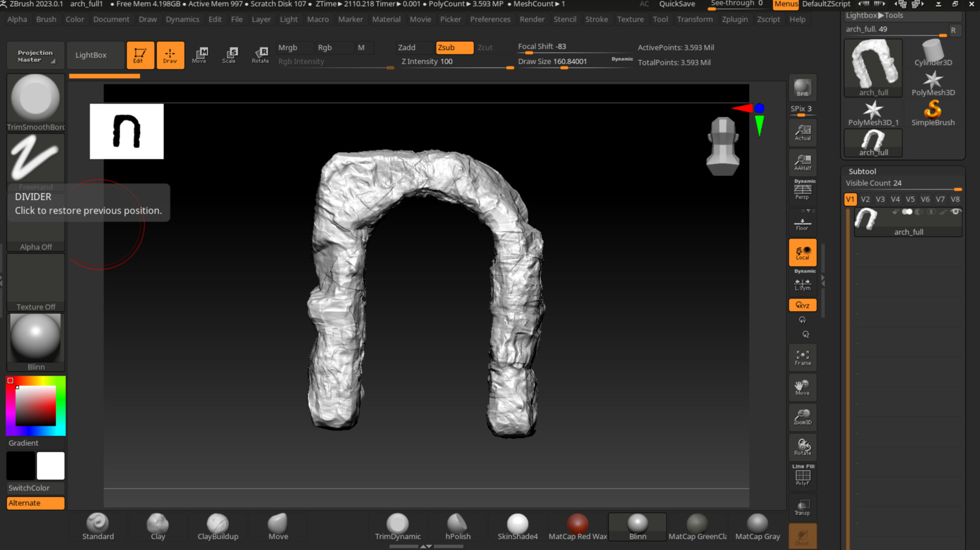Click the AAHalf zoom icon
This screenshot has width=980, height=550.
pos(802,163)
